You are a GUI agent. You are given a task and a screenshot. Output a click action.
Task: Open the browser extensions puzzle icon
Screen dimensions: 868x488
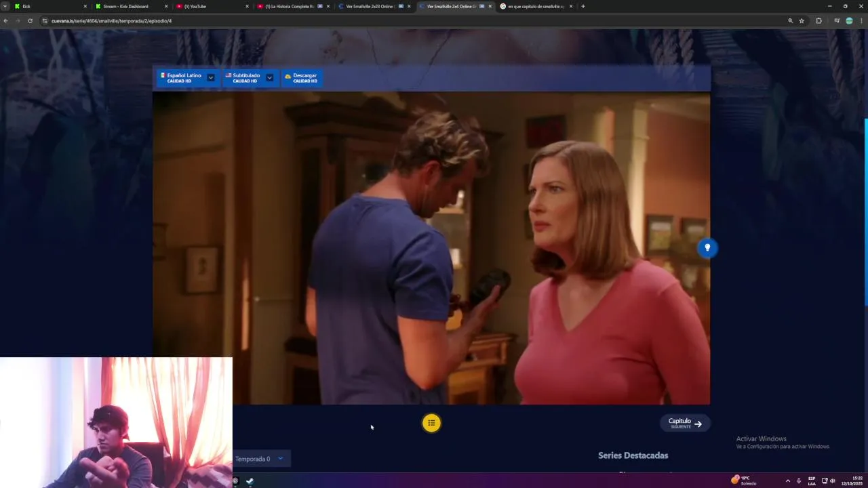(x=818, y=21)
